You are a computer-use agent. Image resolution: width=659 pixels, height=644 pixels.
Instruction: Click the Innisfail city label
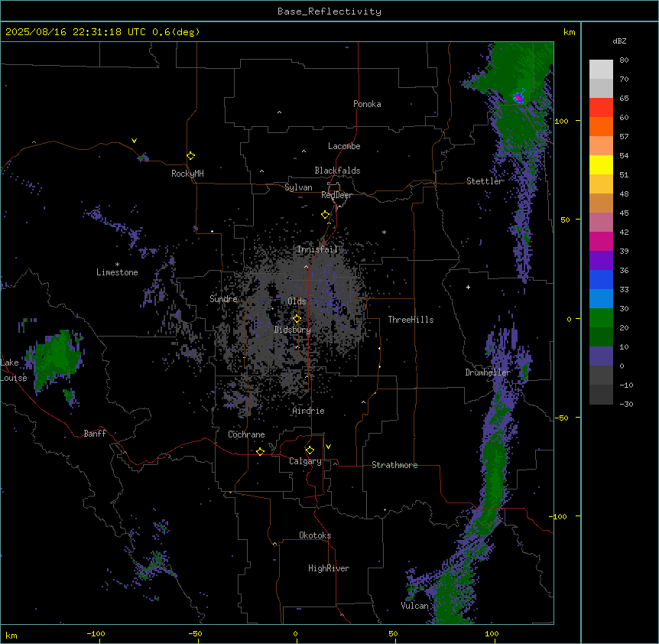coord(317,249)
